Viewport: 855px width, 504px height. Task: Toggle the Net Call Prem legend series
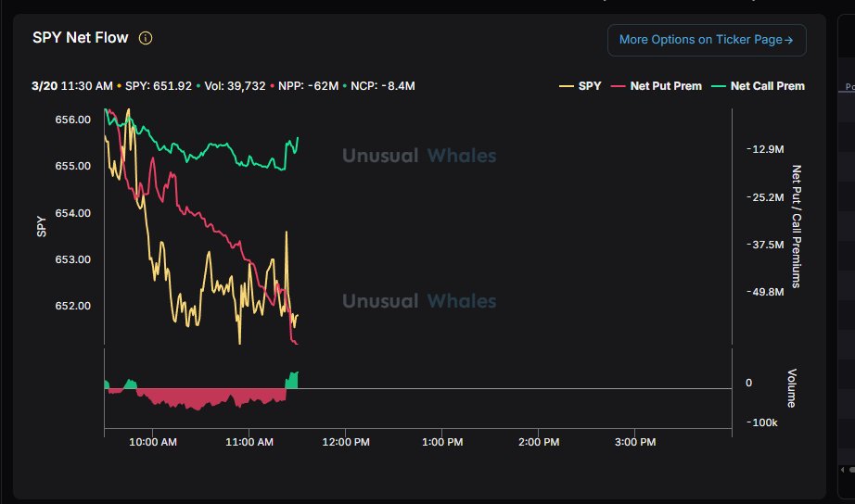[758, 86]
